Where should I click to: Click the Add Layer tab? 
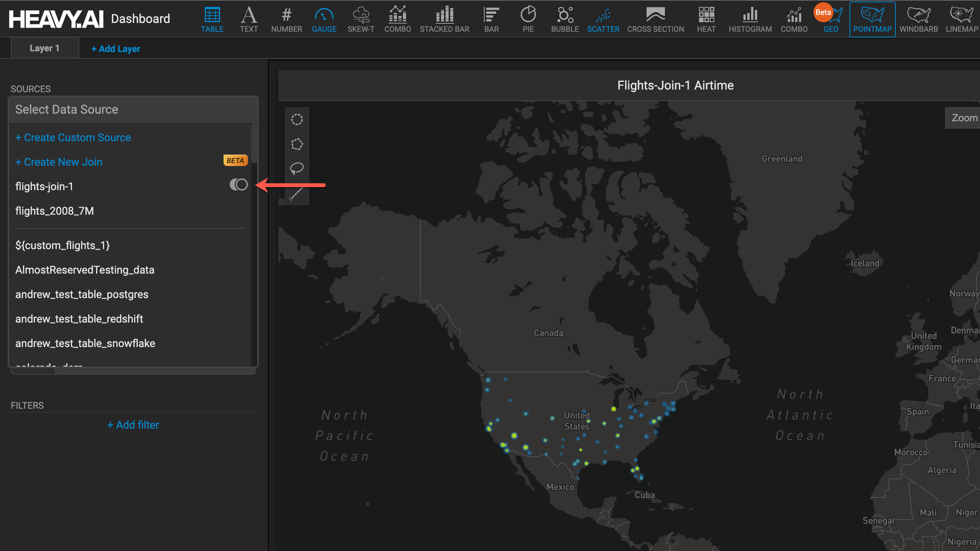[116, 49]
